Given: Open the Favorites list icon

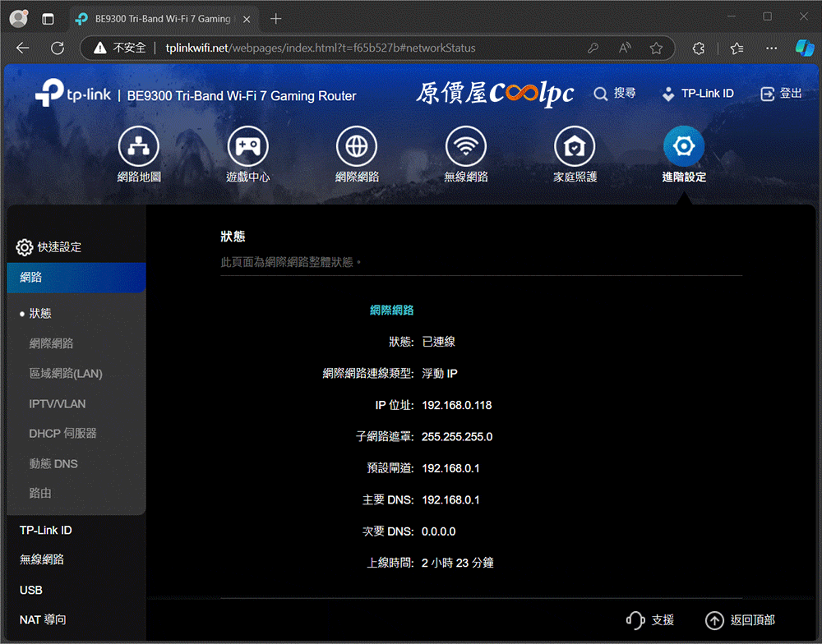Looking at the screenshot, I should 737,48.
